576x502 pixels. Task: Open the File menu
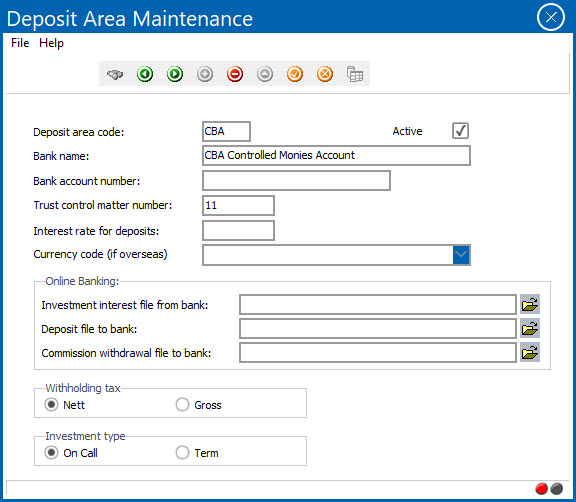(20, 43)
